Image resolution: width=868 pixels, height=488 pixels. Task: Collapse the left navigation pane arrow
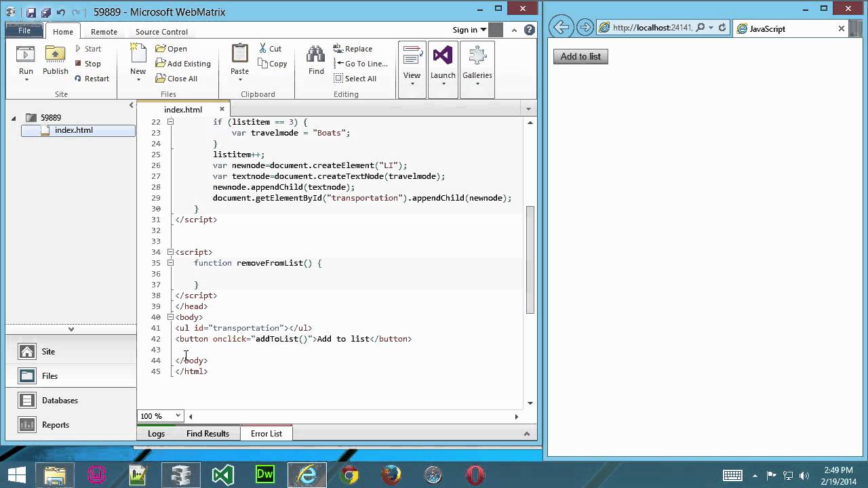click(132, 105)
